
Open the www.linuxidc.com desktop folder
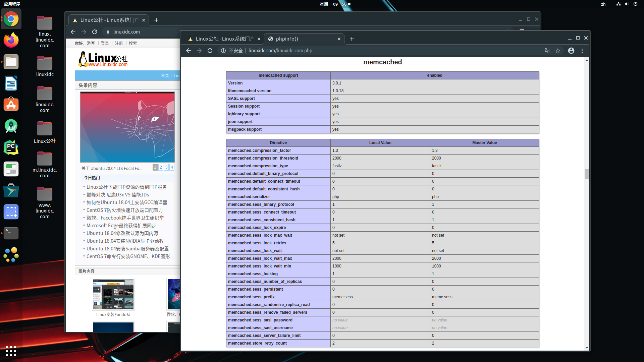[45, 203]
